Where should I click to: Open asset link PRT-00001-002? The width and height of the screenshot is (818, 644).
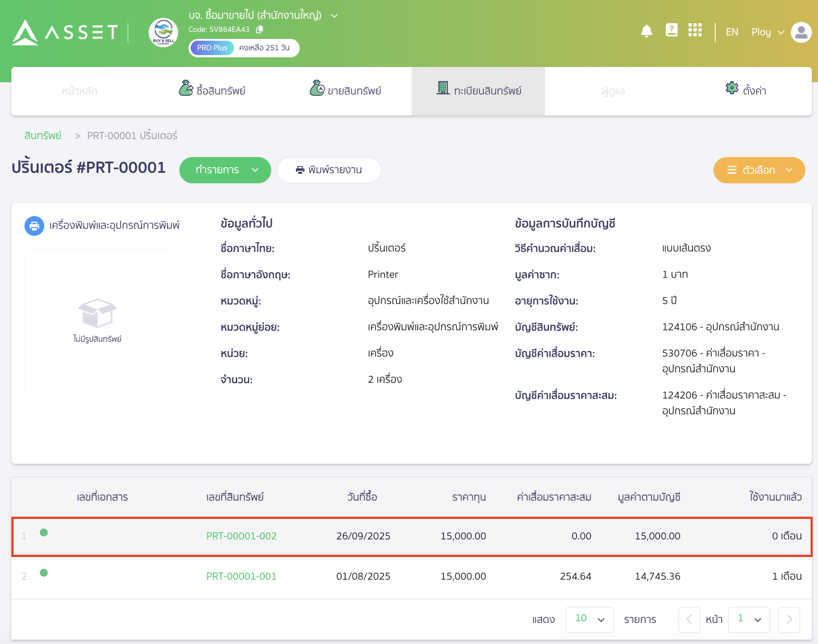pyautogui.click(x=241, y=535)
